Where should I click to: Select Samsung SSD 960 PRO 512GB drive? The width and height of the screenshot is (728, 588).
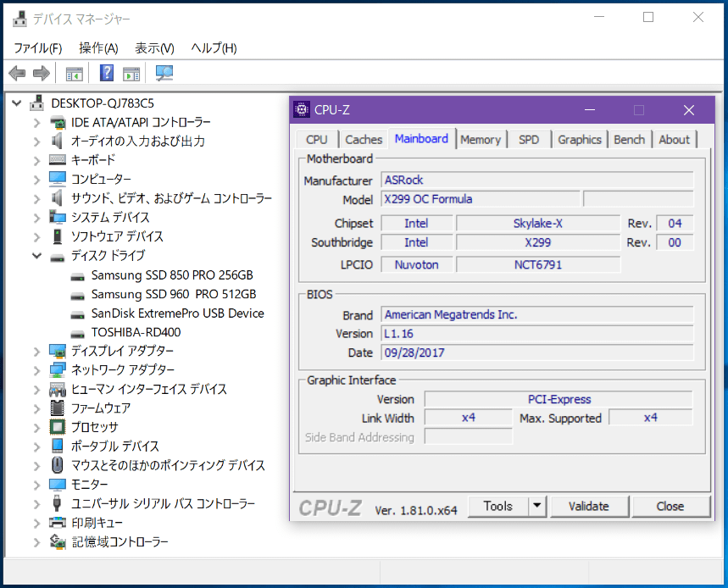tap(174, 294)
